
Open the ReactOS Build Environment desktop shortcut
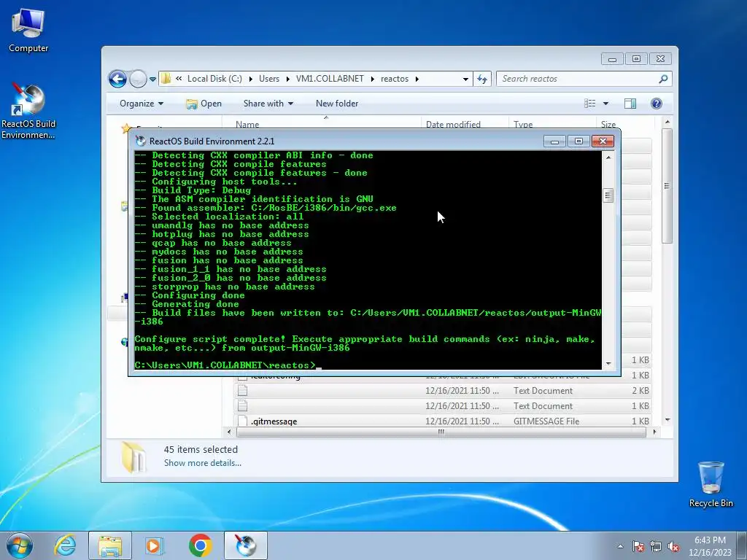(x=28, y=112)
